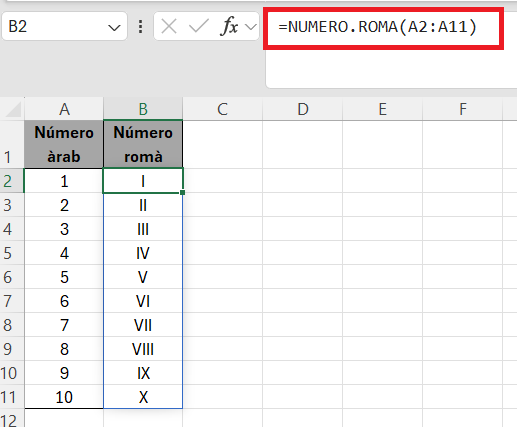The image size is (517, 427).
Task: Select cell A3 containing 2
Action: point(64,205)
